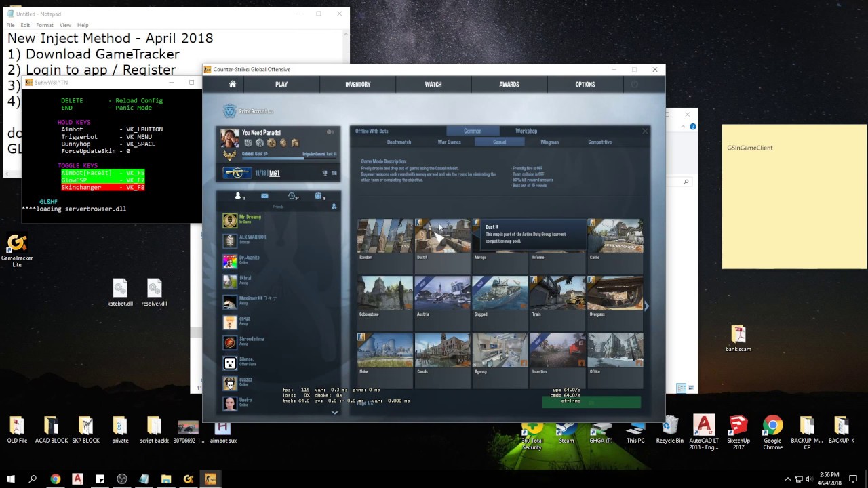Click the Prime Account shield icon
This screenshot has height=488, width=868.
pyautogui.click(x=230, y=111)
